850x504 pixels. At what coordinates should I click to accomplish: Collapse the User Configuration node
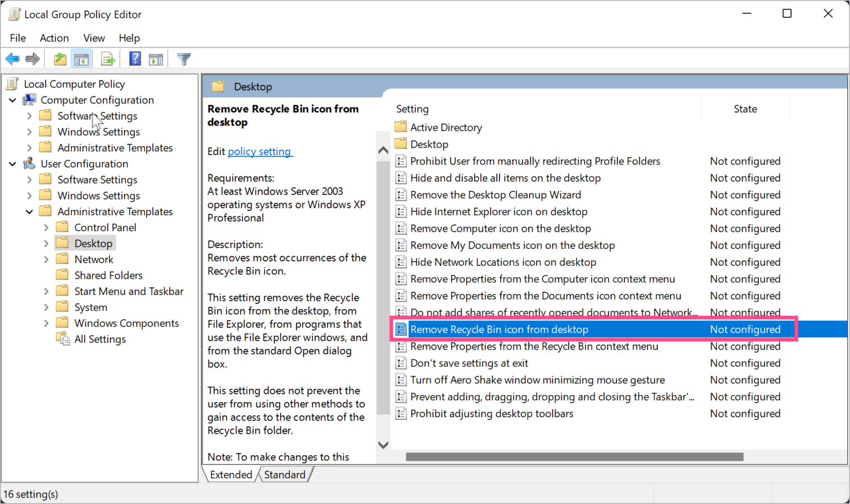pyautogui.click(x=12, y=164)
